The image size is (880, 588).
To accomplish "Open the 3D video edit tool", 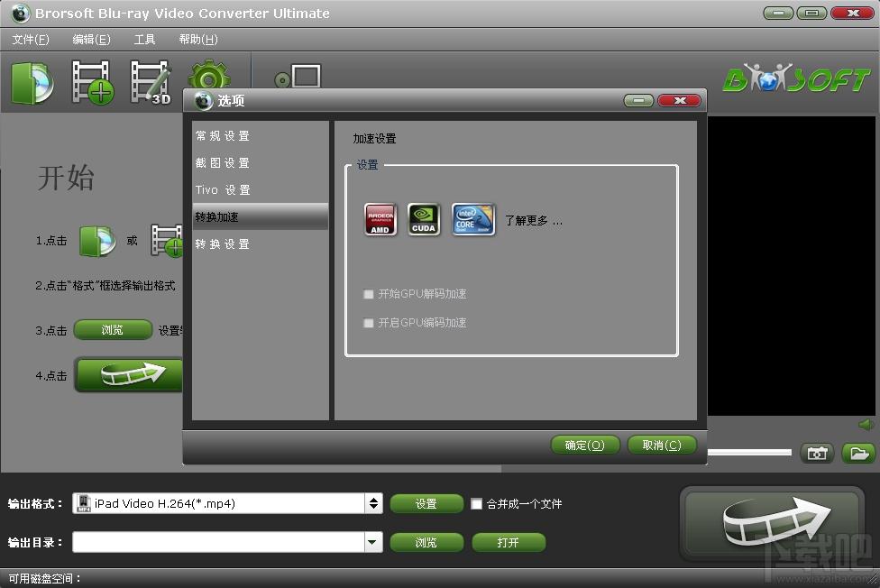I will [x=151, y=83].
